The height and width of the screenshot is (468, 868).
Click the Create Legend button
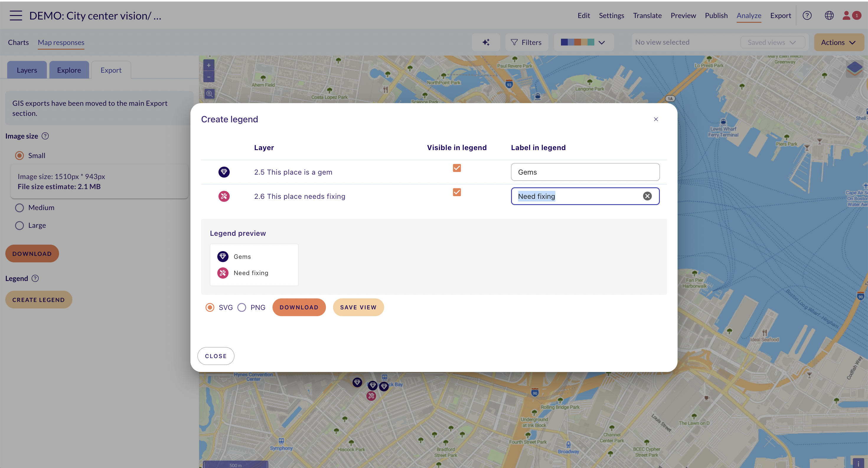click(38, 300)
